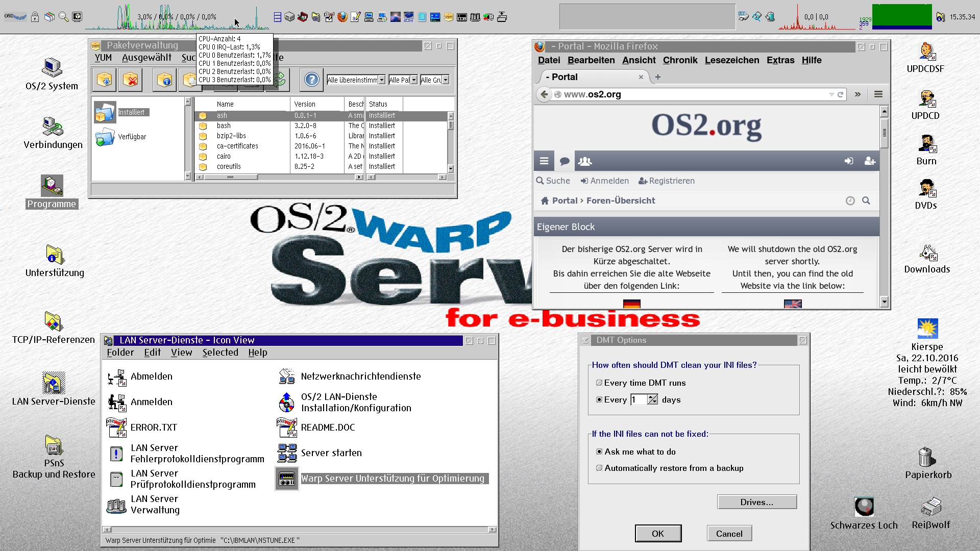Open the Firefox hamburger menu button
The image size is (980, 551).
point(878,94)
